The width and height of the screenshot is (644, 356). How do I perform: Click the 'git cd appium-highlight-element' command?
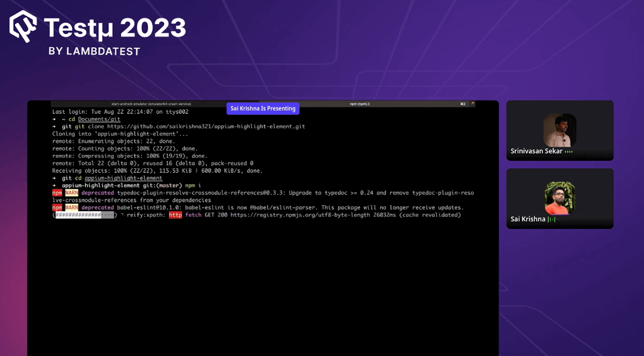click(112, 178)
